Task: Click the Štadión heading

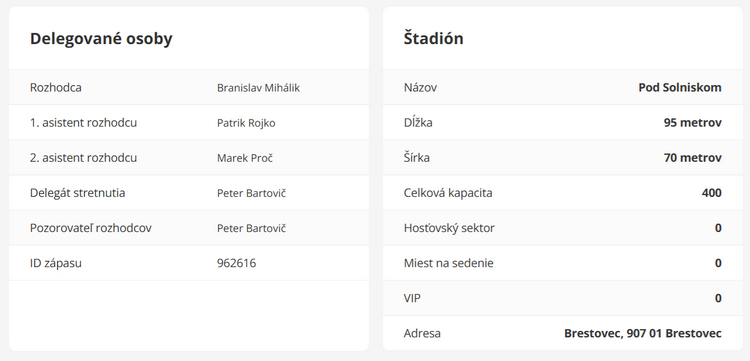Action: (433, 38)
